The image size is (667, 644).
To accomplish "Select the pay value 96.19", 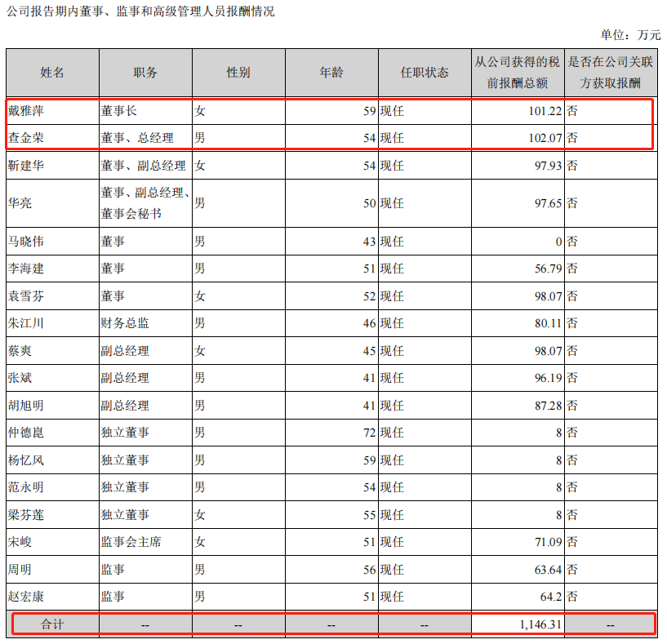I will 548,378.
